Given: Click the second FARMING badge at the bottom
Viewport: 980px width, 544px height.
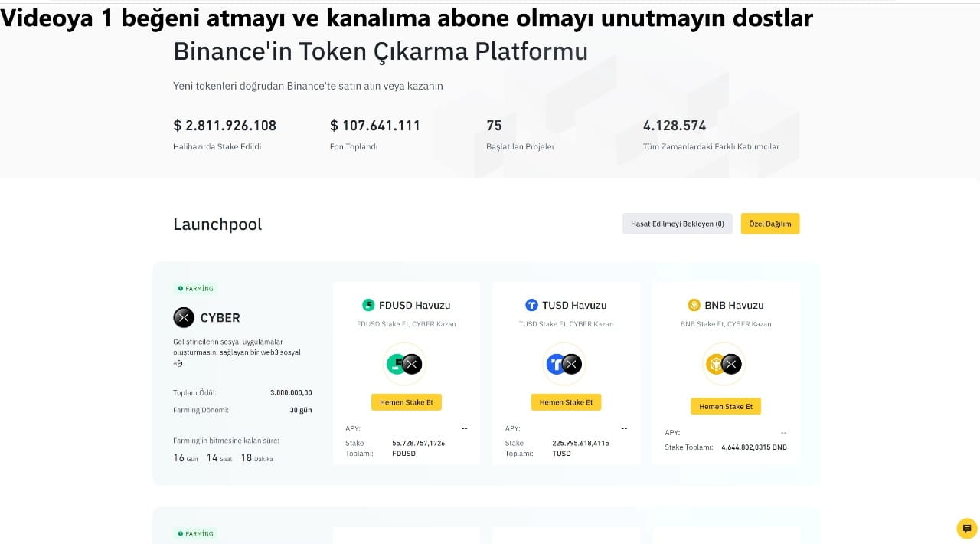Looking at the screenshot, I should (195, 533).
